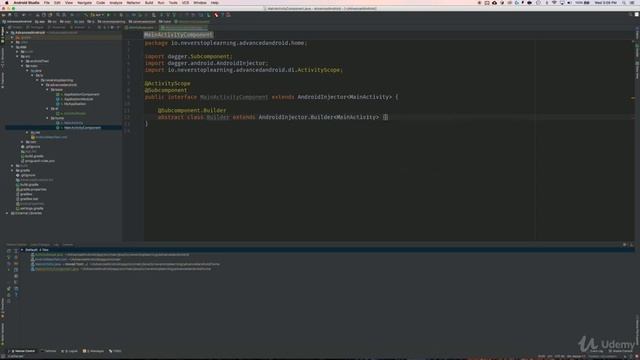Image resolution: width=640 pixels, height=360 pixels.
Task: Select MyApplication class in project tree
Action: (75, 104)
